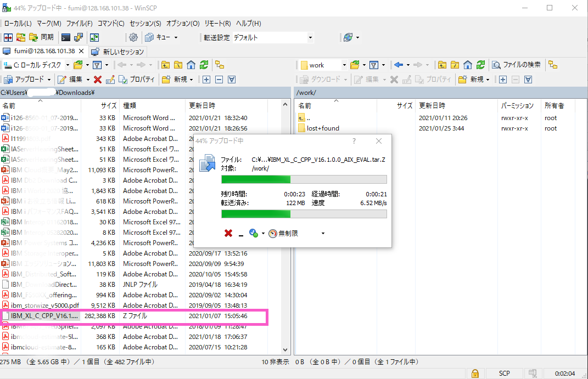
Task: Expand the 転送設定 デフォルト combo box
Action: point(310,37)
